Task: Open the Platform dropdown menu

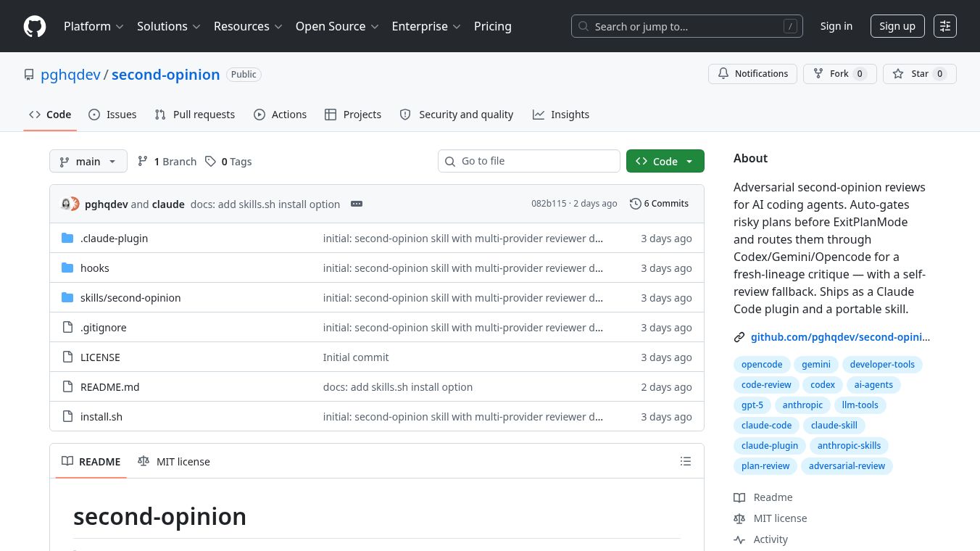Action: tap(94, 26)
